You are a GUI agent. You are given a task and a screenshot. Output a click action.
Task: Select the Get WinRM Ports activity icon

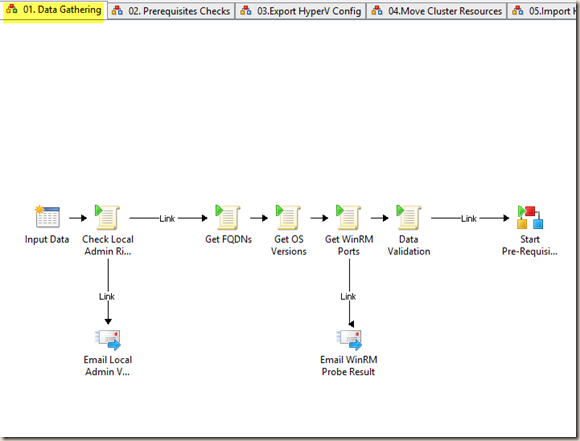pos(348,217)
